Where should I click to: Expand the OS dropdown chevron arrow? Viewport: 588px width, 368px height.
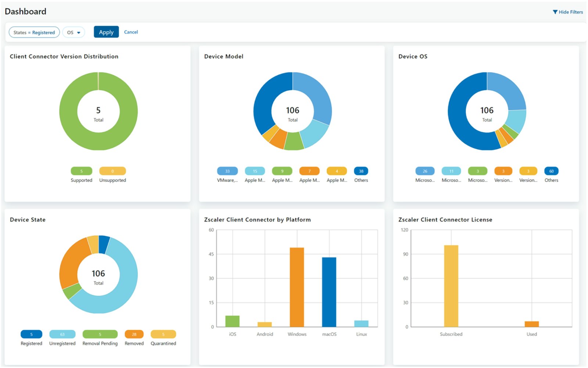coord(79,32)
